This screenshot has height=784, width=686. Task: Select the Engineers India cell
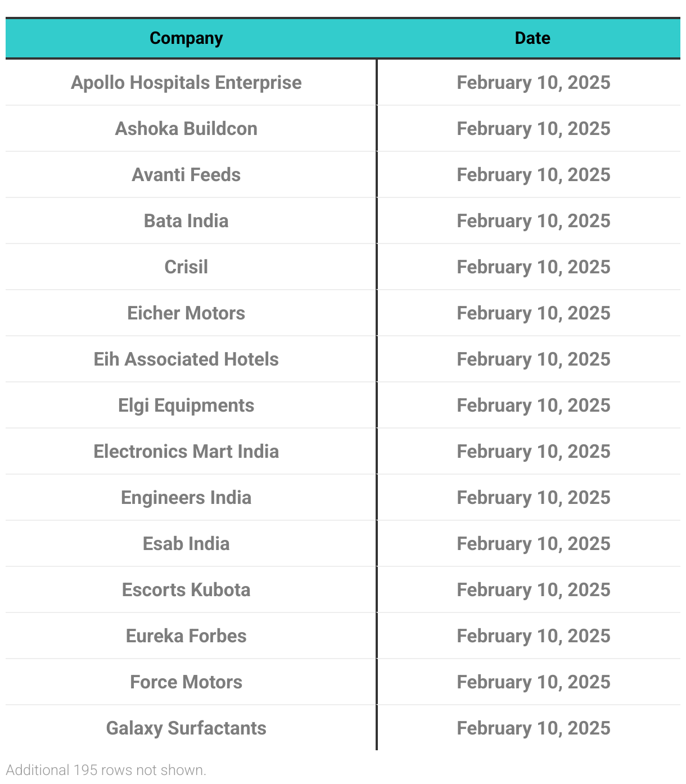pos(186,498)
